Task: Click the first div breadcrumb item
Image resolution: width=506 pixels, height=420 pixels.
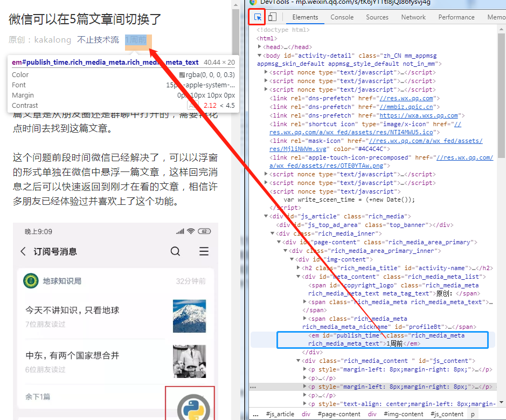Action: pos(306,414)
